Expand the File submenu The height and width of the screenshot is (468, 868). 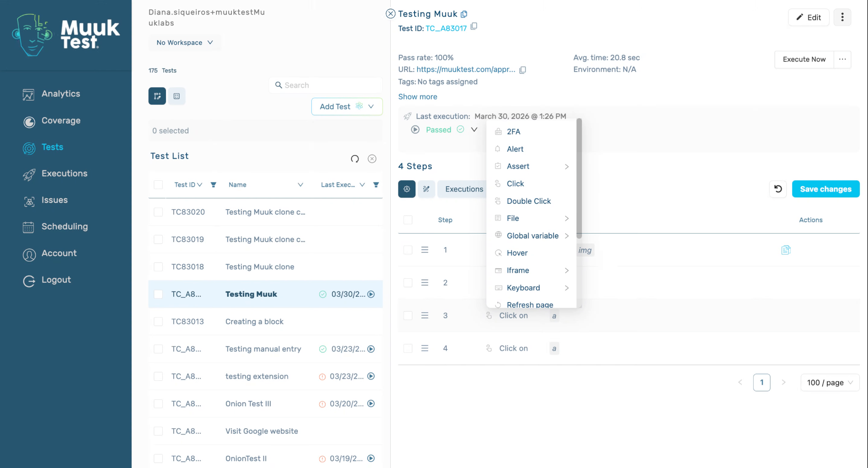tap(532, 219)
